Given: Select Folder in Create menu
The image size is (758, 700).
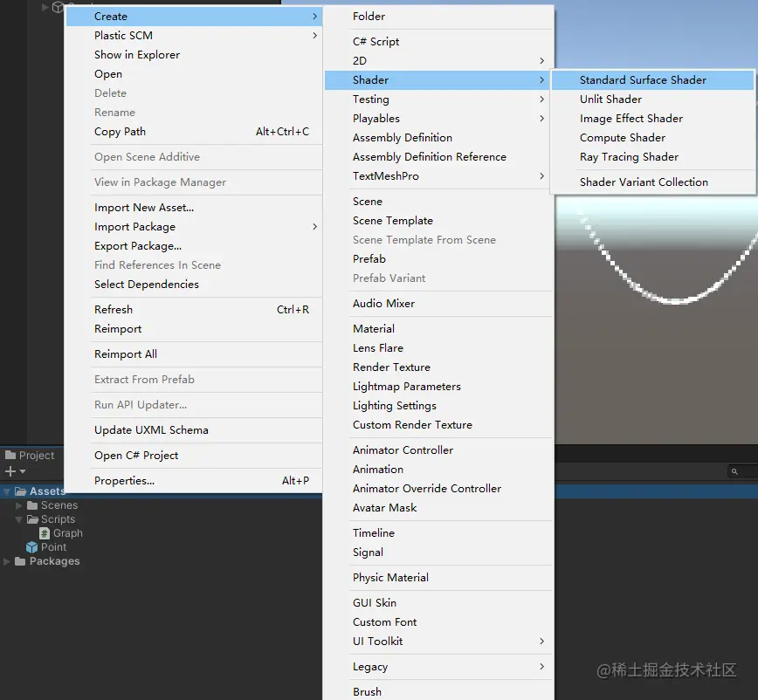Looking at the screenshot, I should point(439,17).
